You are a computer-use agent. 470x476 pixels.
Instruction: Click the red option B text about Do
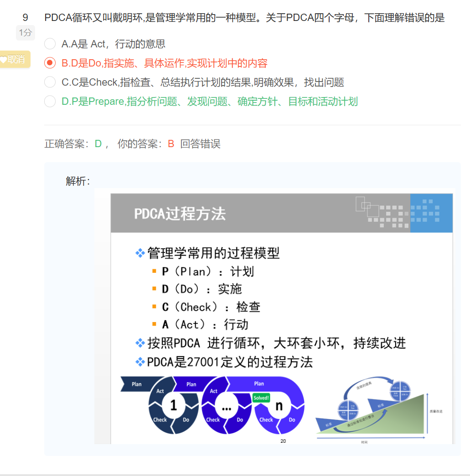(164, 63)
